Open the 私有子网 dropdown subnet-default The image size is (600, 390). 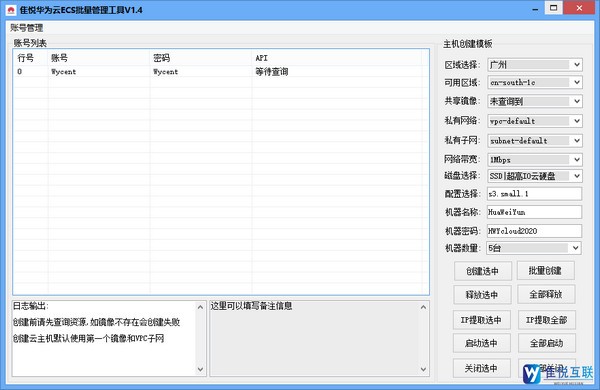pyautogui.click(x=535, y=140)
